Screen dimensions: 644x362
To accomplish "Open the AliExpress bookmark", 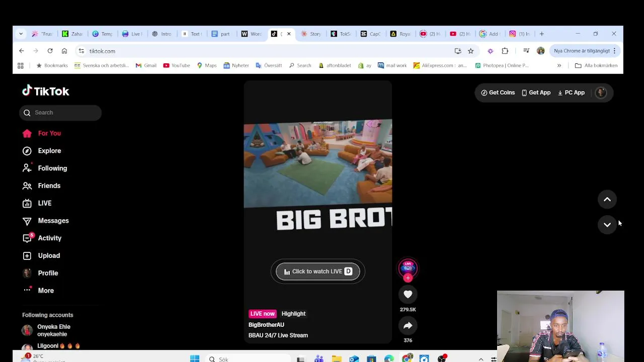I will coord(440,65).
